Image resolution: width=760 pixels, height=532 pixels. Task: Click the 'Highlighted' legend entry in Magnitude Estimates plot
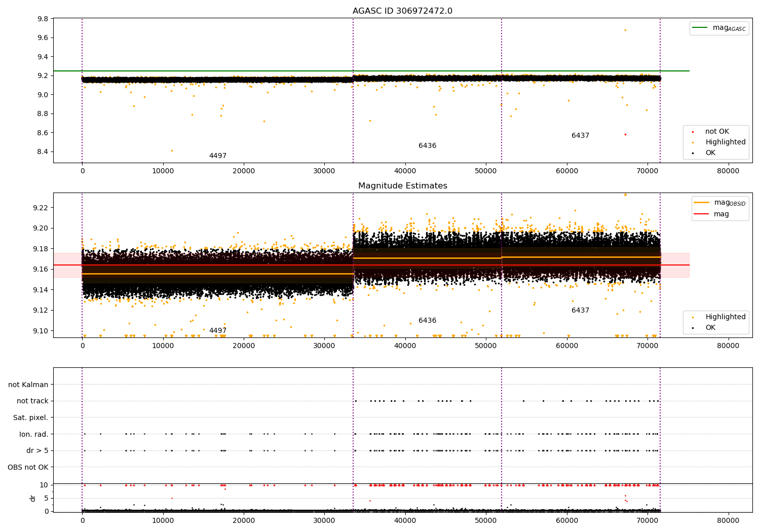pyautogui.click(x=725, y=317)
